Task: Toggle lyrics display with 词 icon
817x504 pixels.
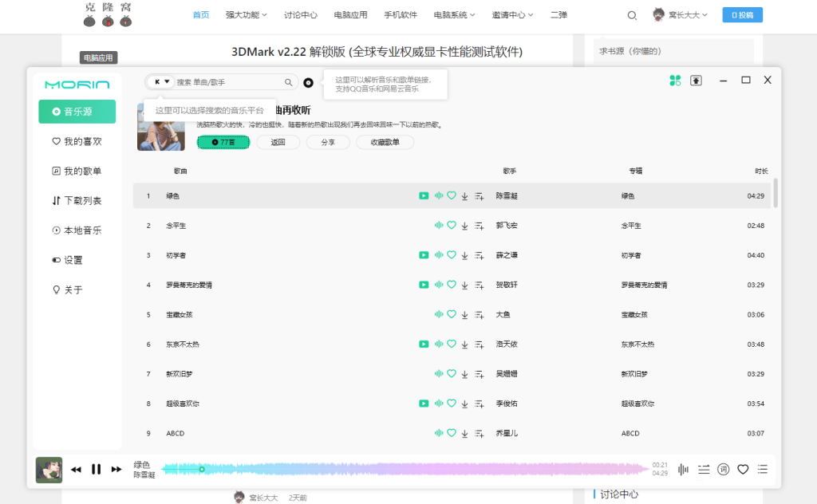Action: (723, 470)
